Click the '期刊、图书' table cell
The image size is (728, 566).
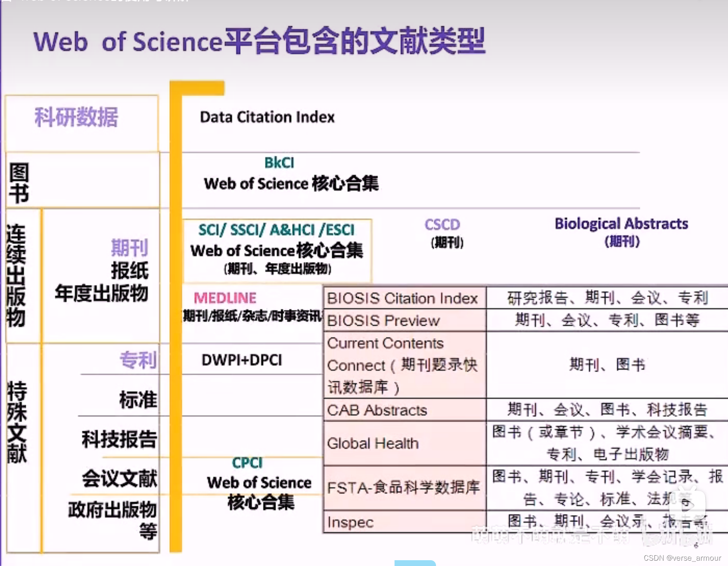click(607, 365)
